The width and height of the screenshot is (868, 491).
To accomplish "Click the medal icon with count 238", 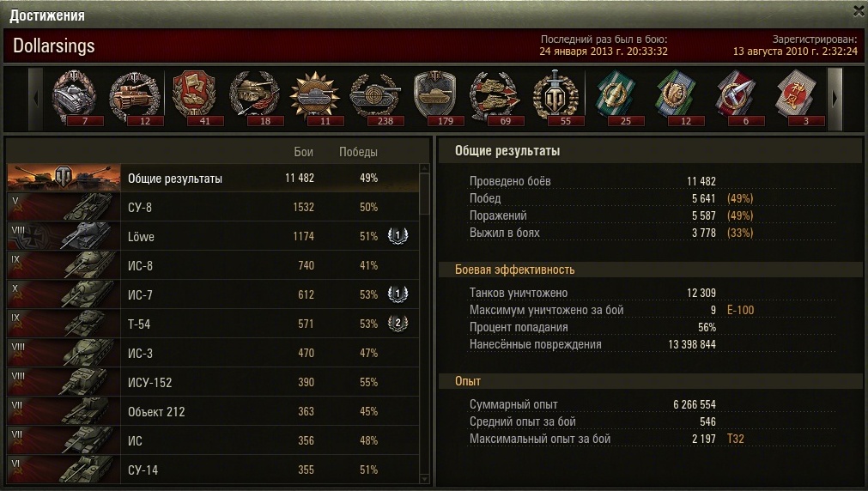I will (x=376, y=97).
